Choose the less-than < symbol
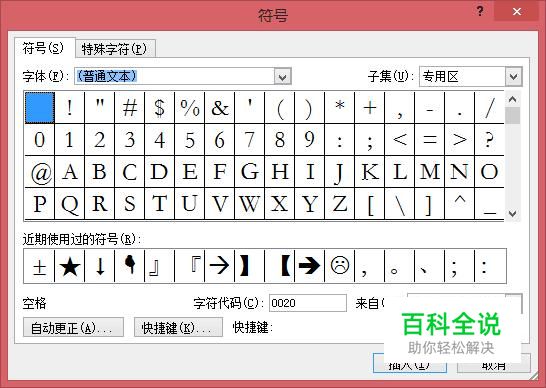 pyautogui.click(x=399, y=140)
